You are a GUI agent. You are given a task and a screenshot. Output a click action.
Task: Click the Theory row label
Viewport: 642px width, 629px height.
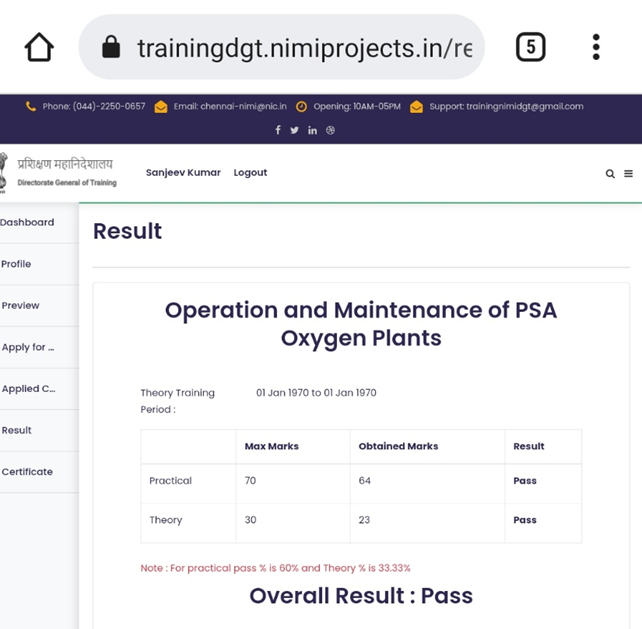(x=165, y=520)
